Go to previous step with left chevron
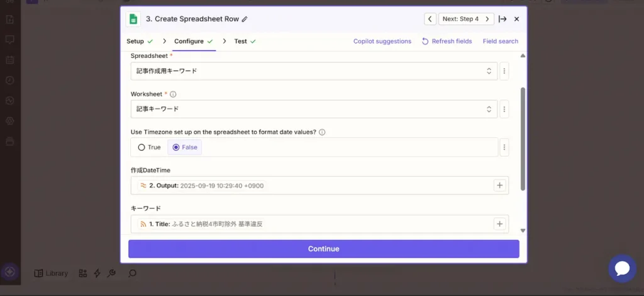This screenshot has height=296, width=644. pyautogui.click(x=430, y=19)
